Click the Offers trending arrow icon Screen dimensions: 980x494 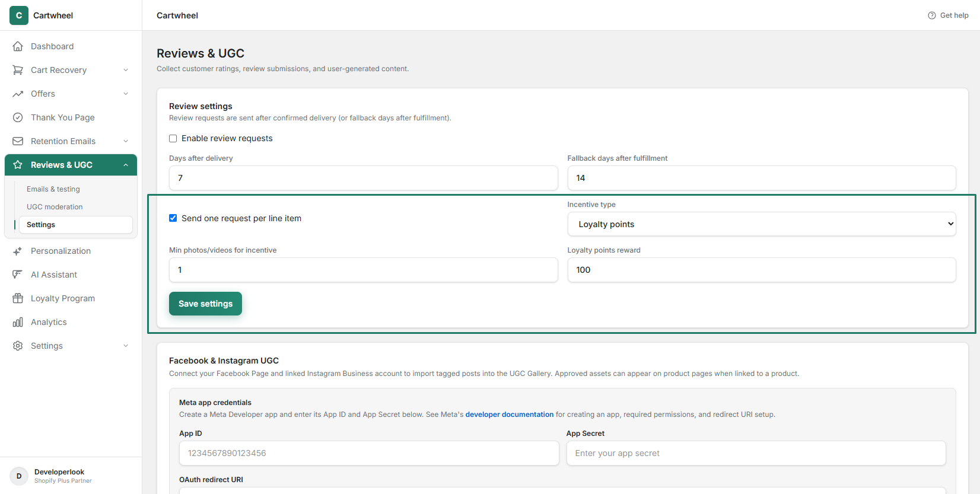click(18, 94)
